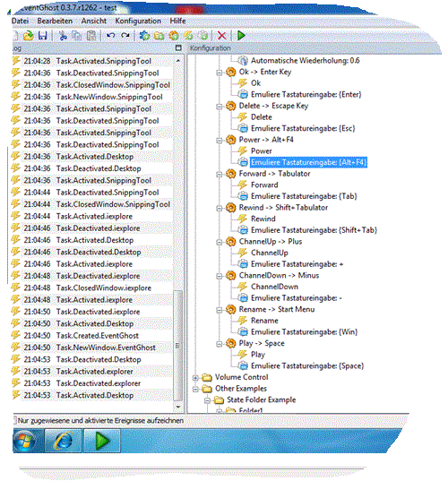Redo the last undone change

(125, 36)
